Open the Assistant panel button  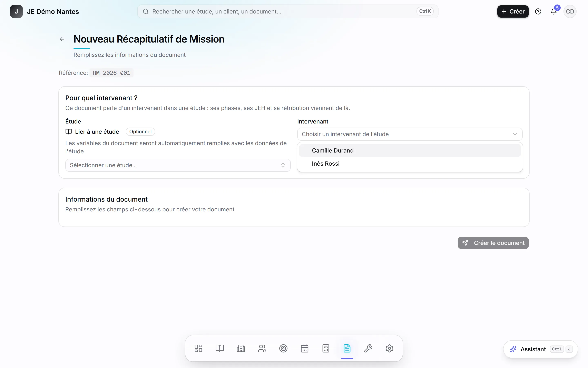pyautogui.click(x=541, y=349)
